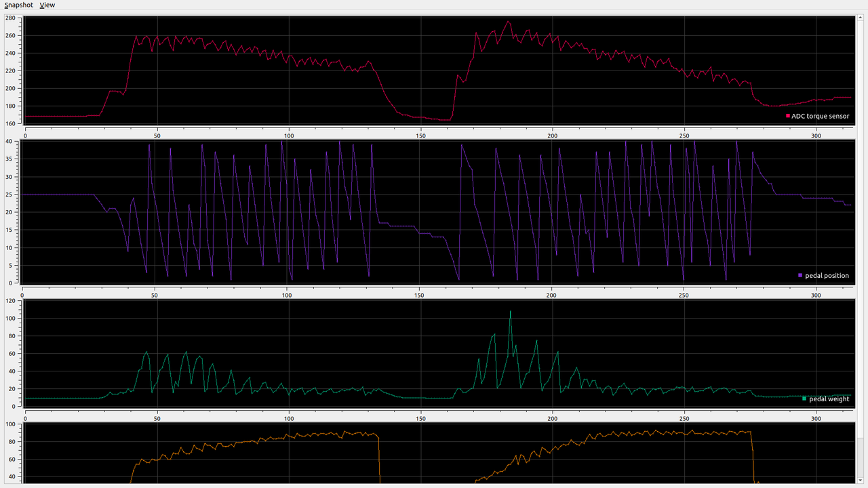Click the purple pedal position legend marker
The width and height of the screenshot is (868, 488).
(x=800, y=275)
